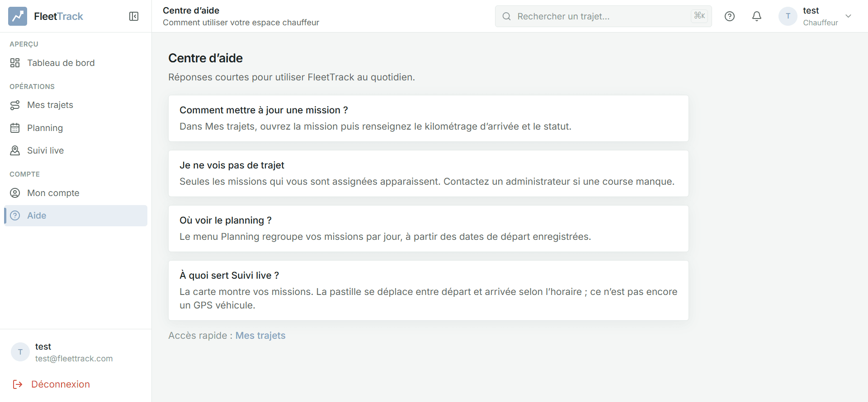Click the Tableau de bord grid icon
Screen dimensions: 868x402
click(x=15, y=63)
